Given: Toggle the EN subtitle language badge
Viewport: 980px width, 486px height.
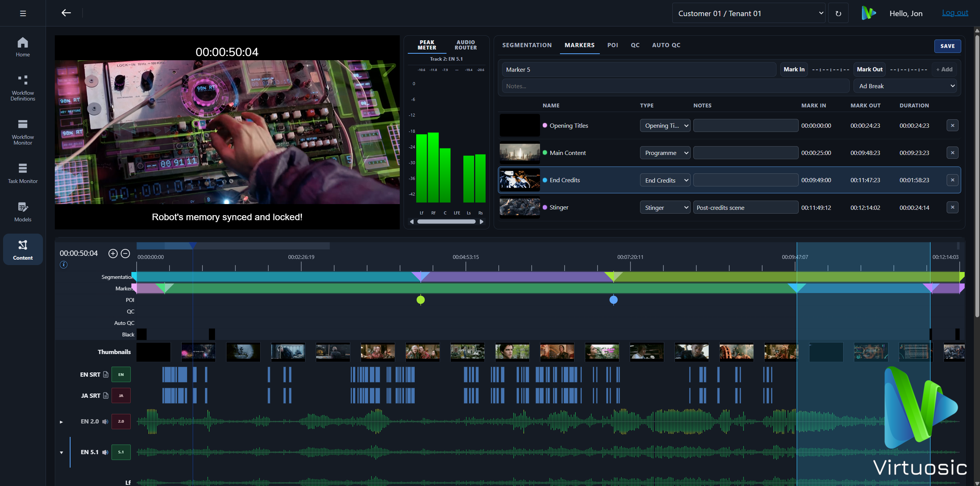Looking at the screenshot, I should [x=121, y=374].
